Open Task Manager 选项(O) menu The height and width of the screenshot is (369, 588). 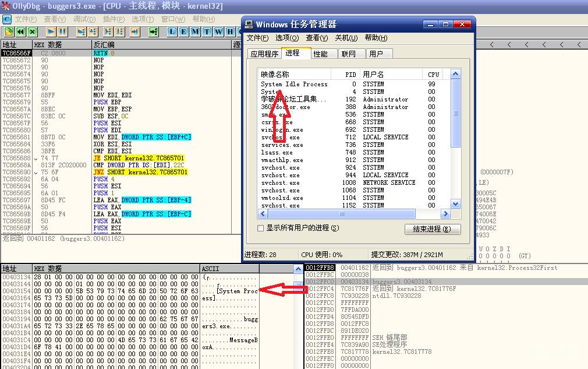pyautogui.click(x=287, y=38)
